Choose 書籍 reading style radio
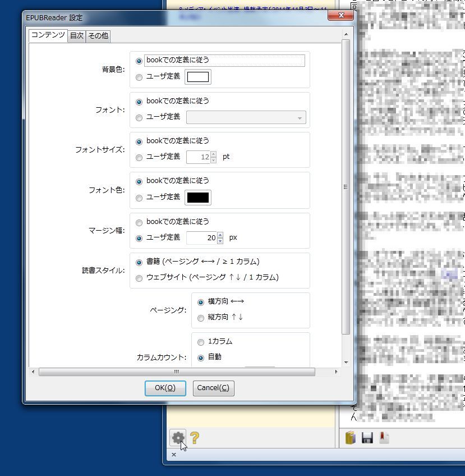Screen dimensions: 465x476 [x=139, y=262]
